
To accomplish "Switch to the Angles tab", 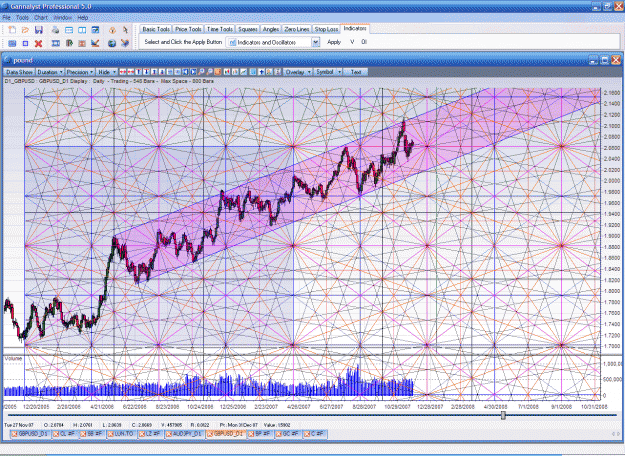I will click(x=271, y=29).
